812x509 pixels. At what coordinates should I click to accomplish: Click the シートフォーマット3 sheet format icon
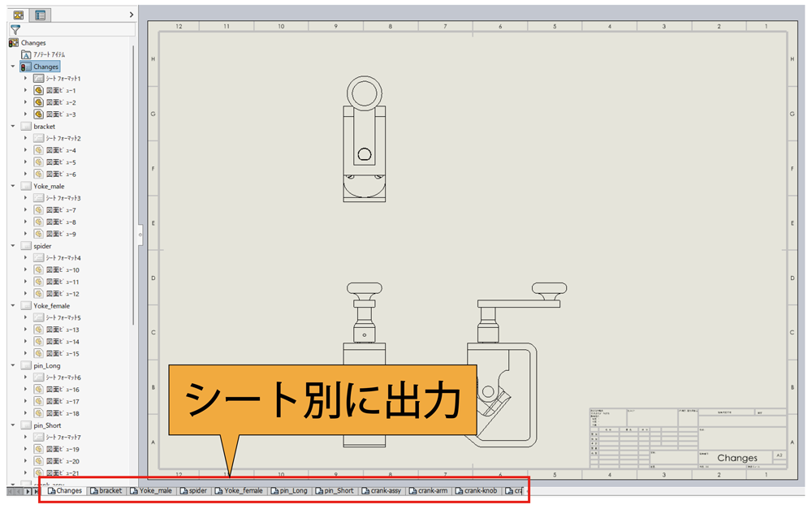(x=38, y=197)
